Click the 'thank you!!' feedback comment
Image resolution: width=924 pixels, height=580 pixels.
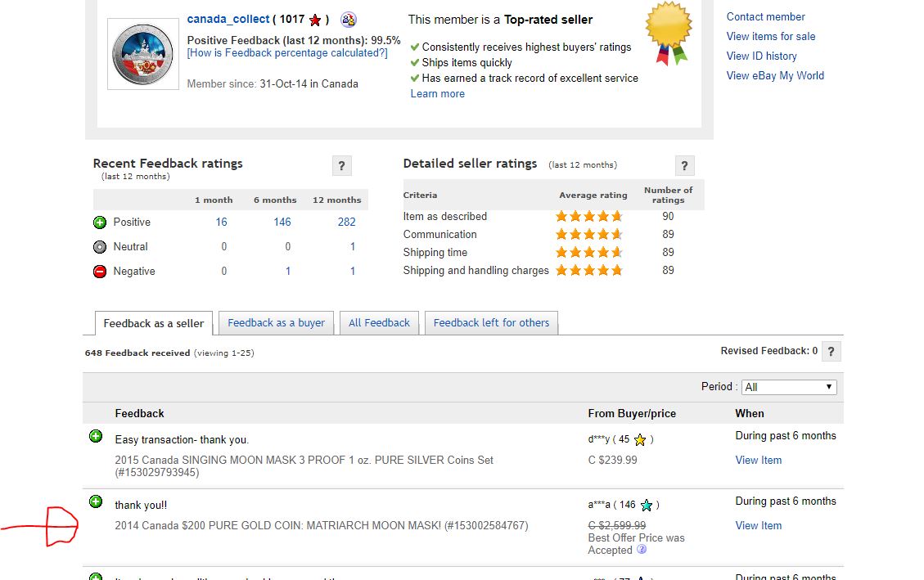coord(141,506)
